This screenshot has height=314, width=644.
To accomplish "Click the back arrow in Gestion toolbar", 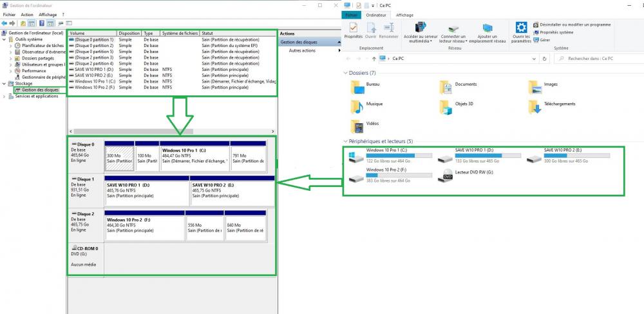I will tap(6, 23).
